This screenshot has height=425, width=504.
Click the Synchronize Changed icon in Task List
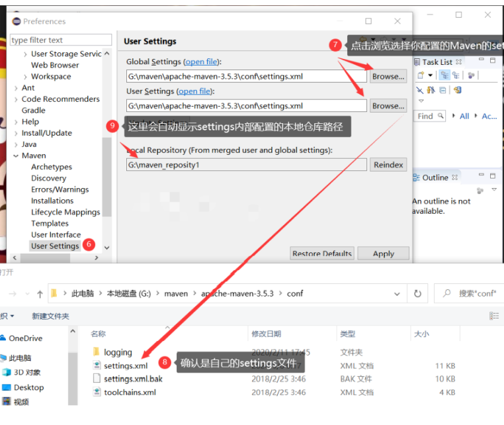pos(458,90)
